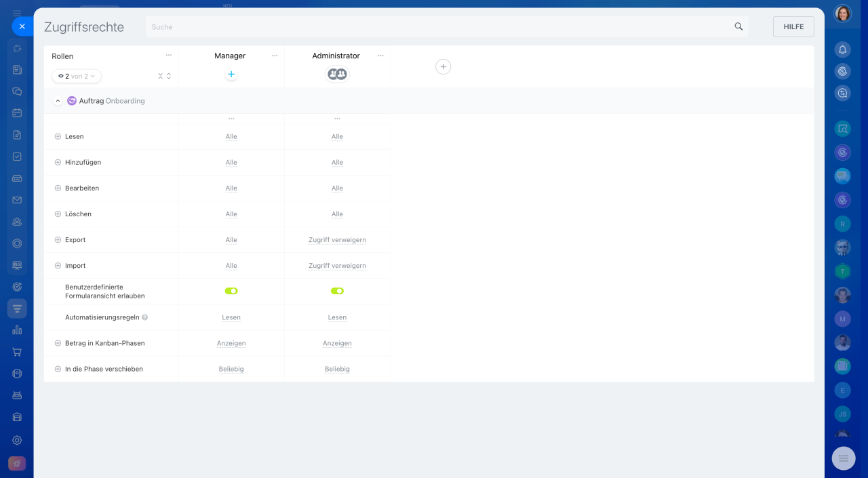
Task: Change Manager's Automatisierungsregeln value 'Lesen'
Action: click(231, 317)
